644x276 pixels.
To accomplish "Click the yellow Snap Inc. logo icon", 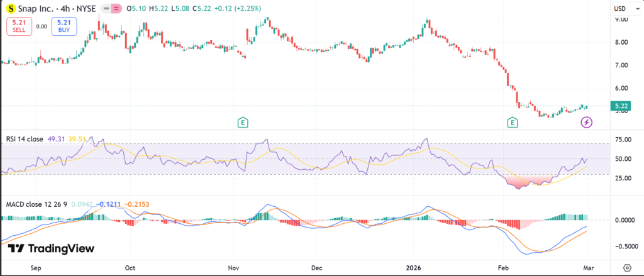I will coord(11,9).
